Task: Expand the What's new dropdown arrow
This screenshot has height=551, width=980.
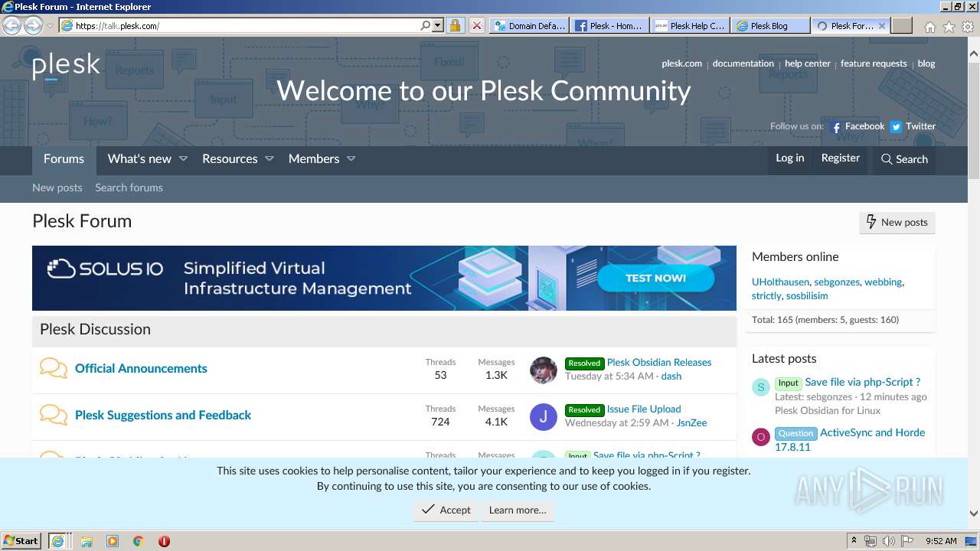Action: coord(183,159)
